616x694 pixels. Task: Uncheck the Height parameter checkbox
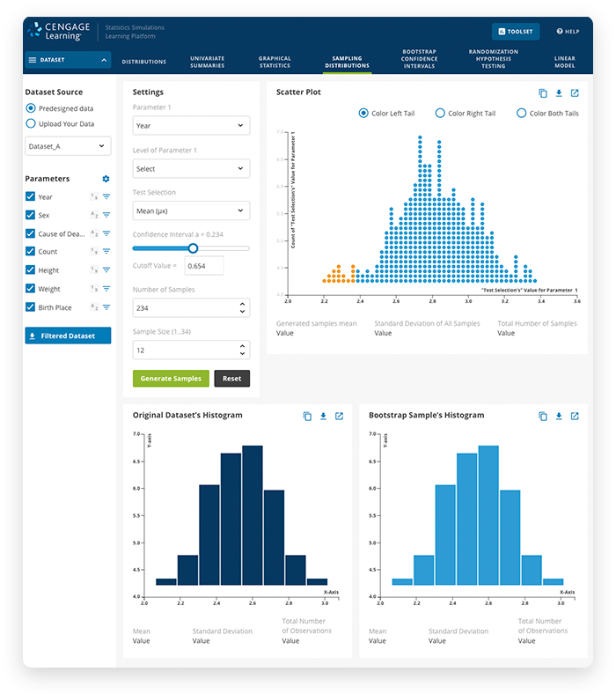coord(31,270)
